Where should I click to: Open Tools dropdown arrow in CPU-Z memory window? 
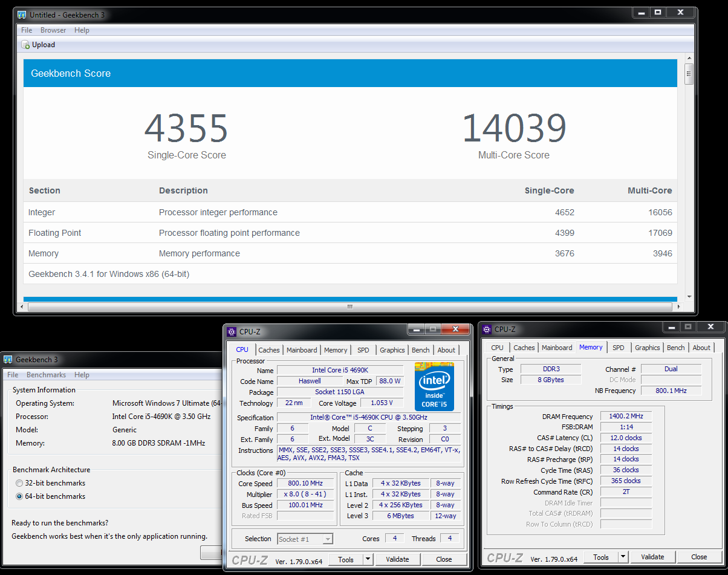623,557
